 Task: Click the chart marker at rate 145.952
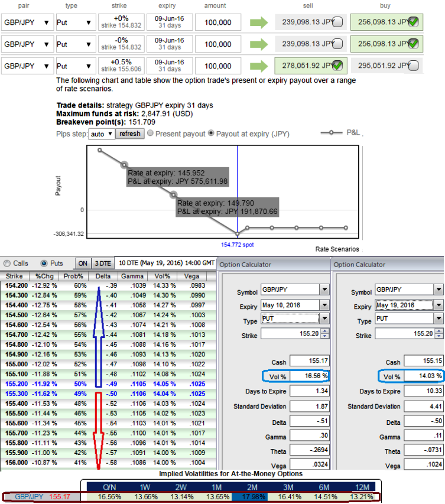point(125,165)
